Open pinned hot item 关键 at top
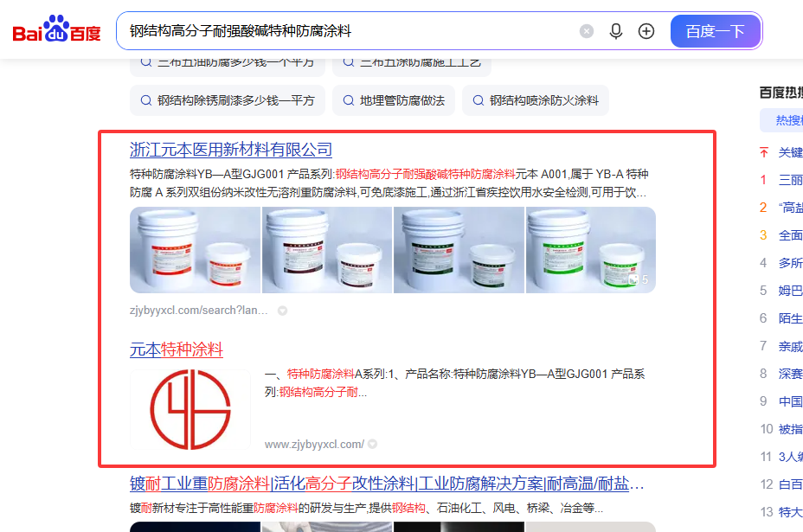Screen dimensions: 803x532 click(790, 152)
